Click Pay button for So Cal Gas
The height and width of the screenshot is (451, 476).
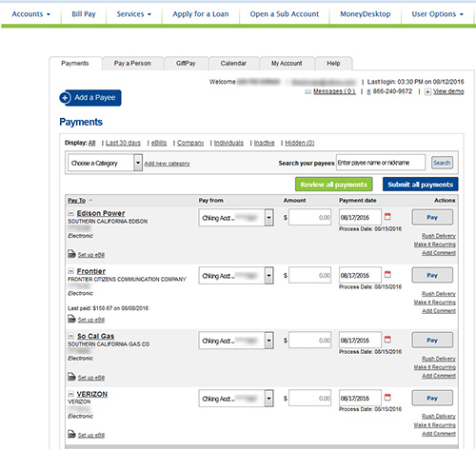pos(432,341)
